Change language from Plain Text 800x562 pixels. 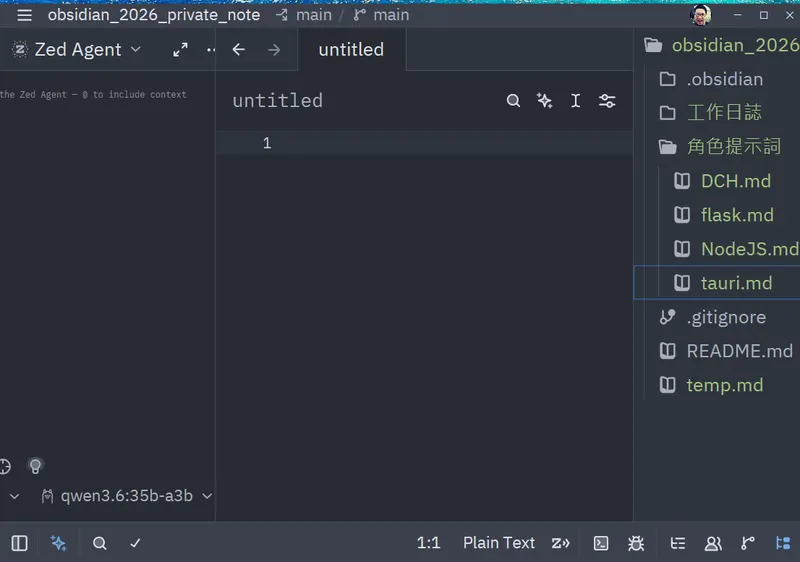[x=498, y=543]
